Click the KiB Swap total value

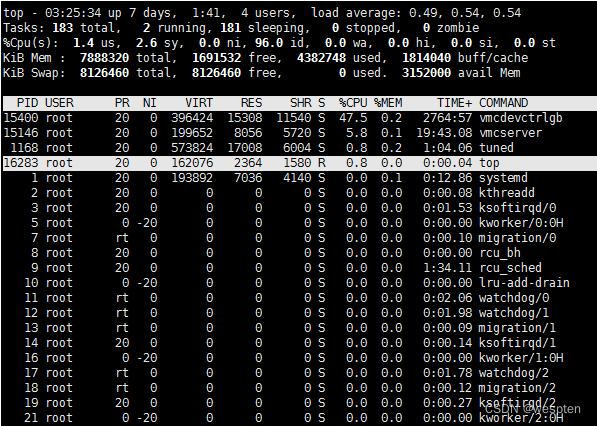pos(104,73)
